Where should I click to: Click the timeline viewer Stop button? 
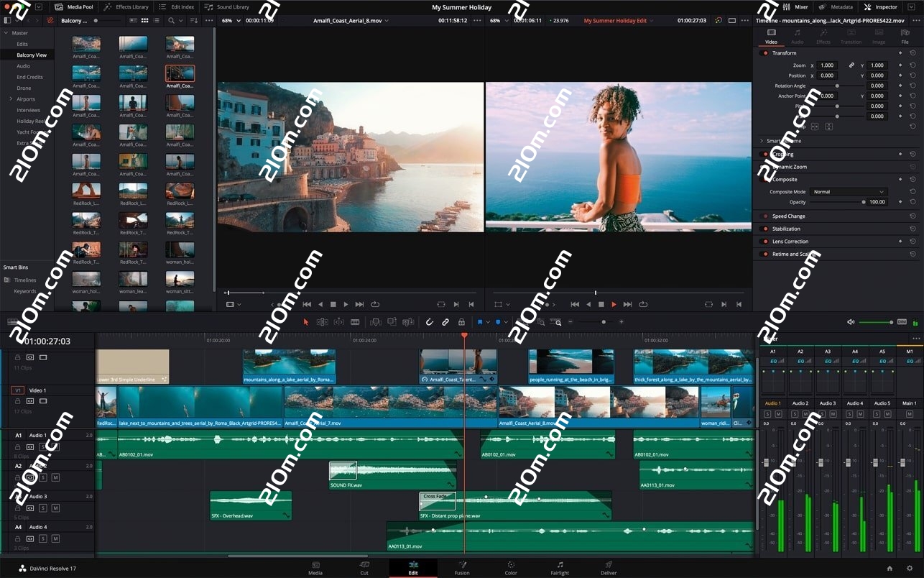pos(601,304)
